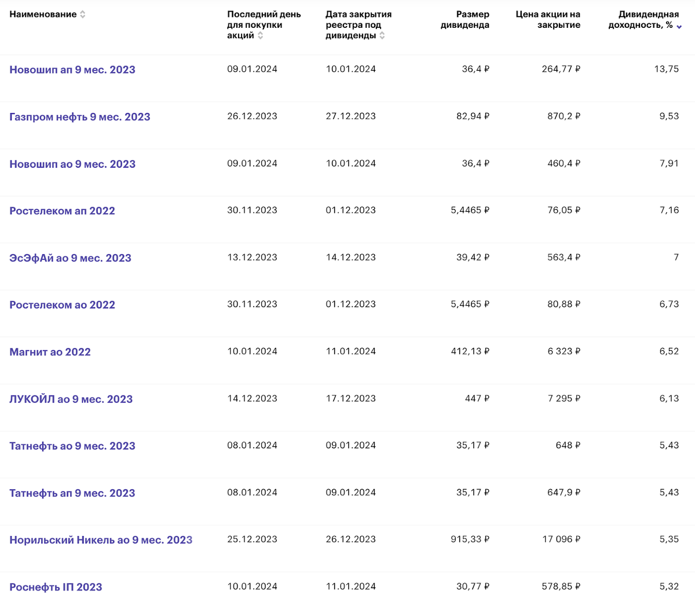
Task: Click the Размер дивиденда column header
Action: click(x=465, y=20)
